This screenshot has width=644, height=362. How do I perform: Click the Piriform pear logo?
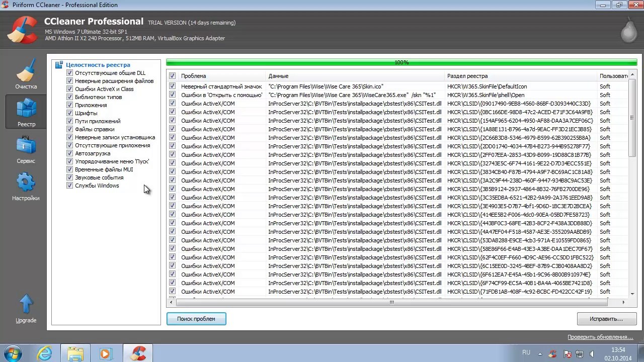(628, 31)
